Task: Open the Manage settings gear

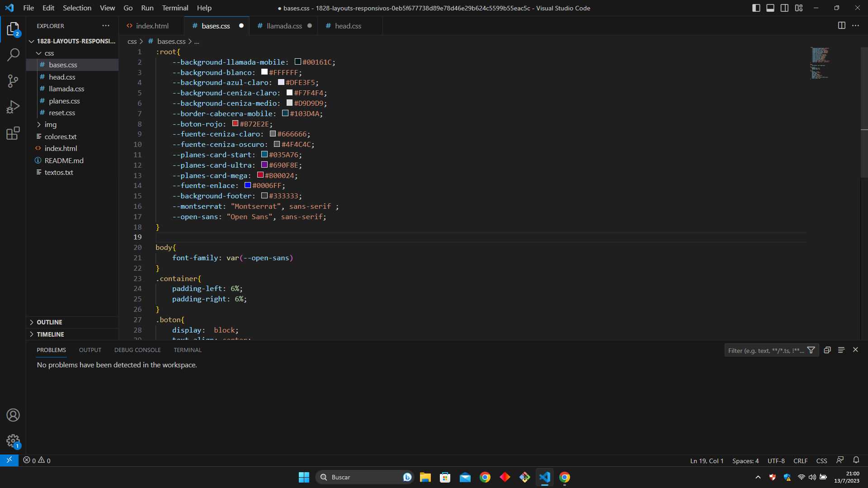Action: tap(13, 441)
